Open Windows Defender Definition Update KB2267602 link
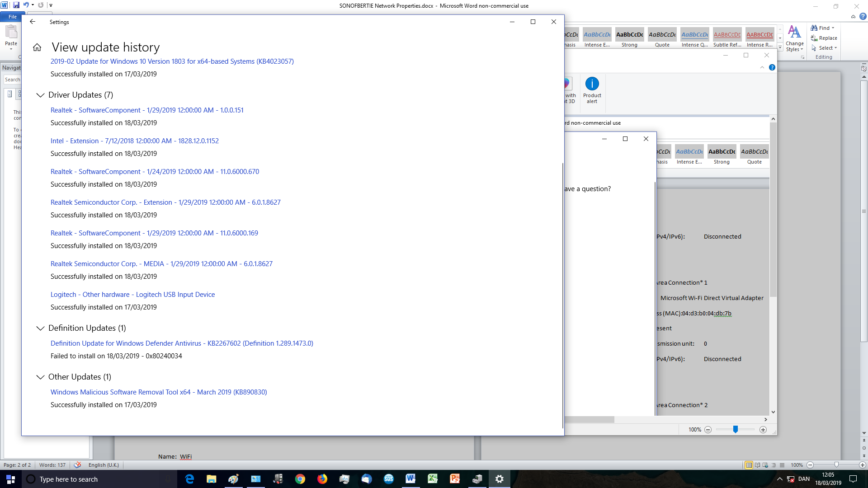Screen dimensions: 868x488 click(x=182, y=343)
